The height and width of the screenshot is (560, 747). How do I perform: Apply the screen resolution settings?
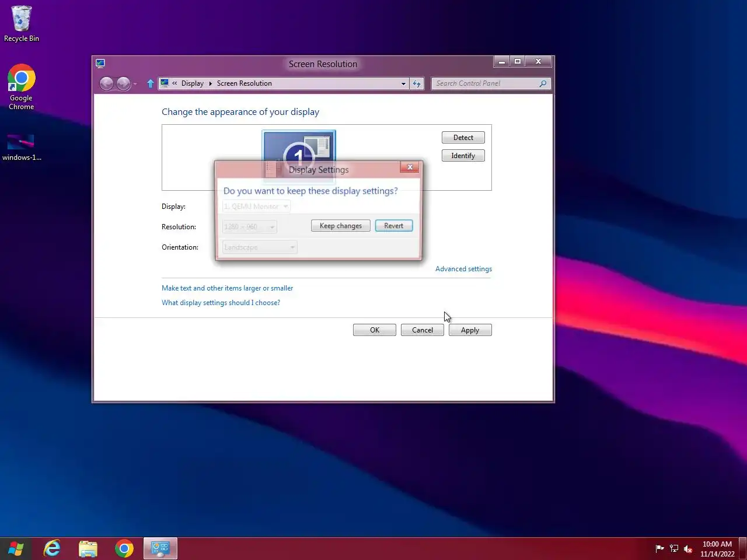click(x=470, y=330)
